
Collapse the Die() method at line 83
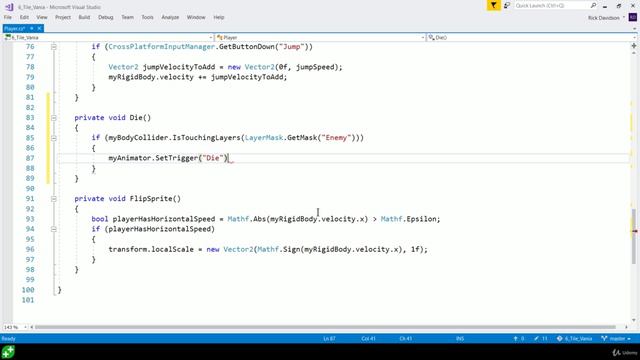(53, 118)
